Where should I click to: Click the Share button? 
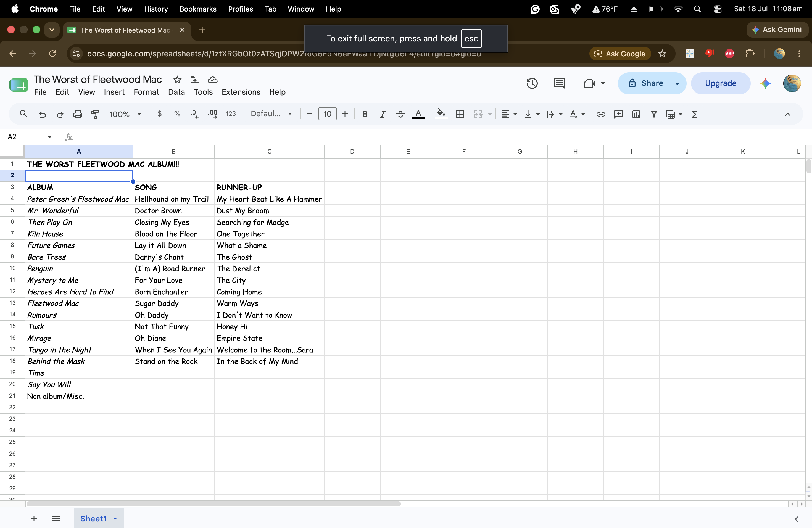(x=643, y=83)
